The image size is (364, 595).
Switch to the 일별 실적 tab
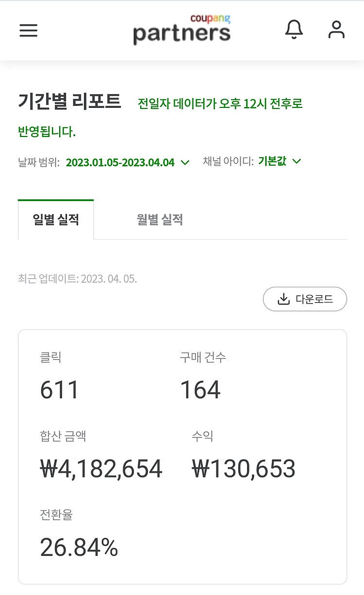pyautogui.click(x=56, y=220)
